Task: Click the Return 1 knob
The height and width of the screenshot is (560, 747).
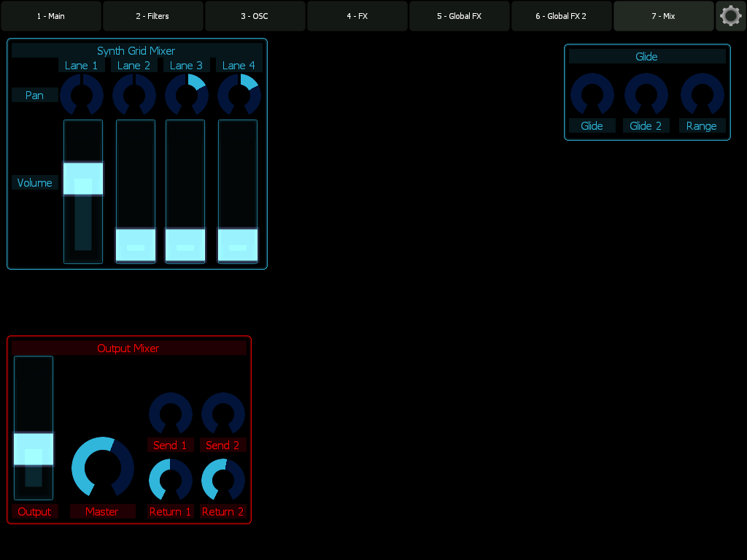Action: (x=171, y=480)
